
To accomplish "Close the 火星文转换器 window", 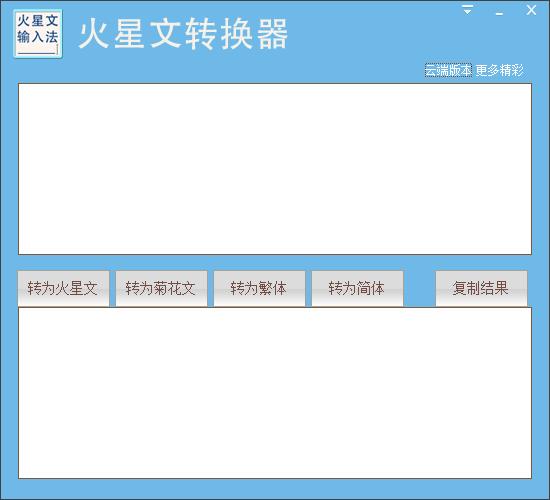I will point(531,10).
